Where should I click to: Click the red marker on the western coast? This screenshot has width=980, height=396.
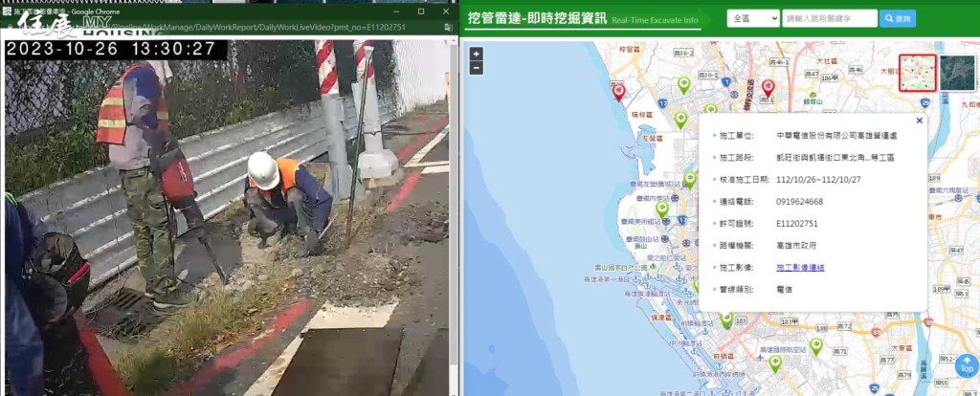(x=618, y=91)
